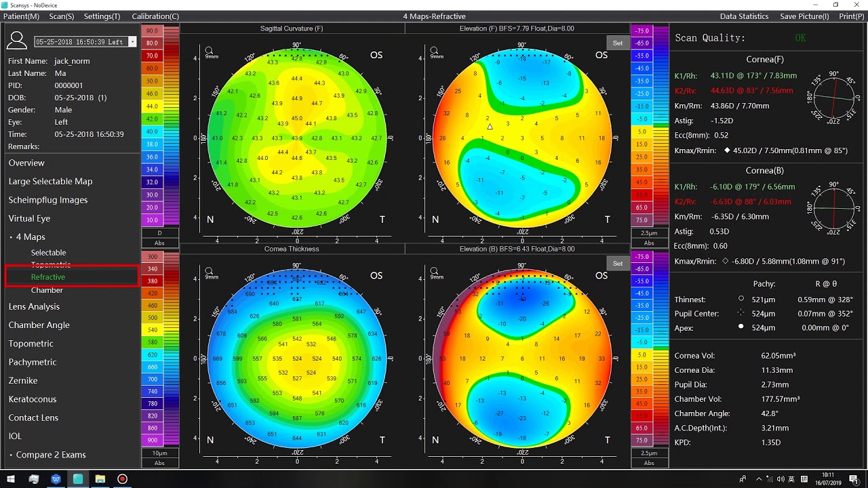The width and height of the screenshot is (868, 488).
Task: Open the Settings(T) menu
Action: point(102,16)
